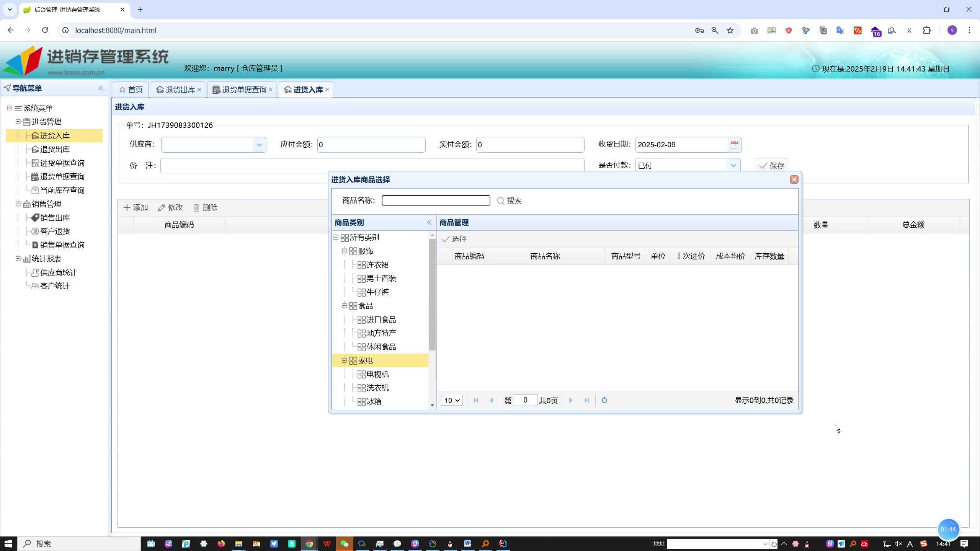Click the 应付金额 input field
Image resolution: width=980 pixels, height=551 pixels.
pyautogui.click(x=371, y=145)
